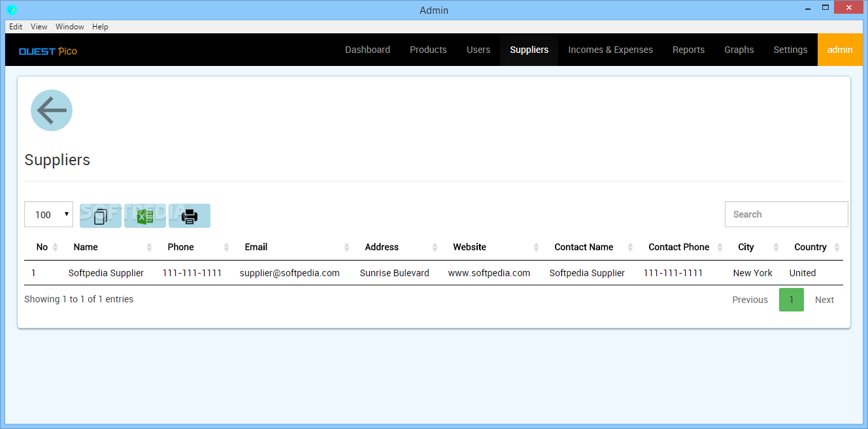Click the Suppliers page heading
This screenshot has width=868, height=429.
58,160
